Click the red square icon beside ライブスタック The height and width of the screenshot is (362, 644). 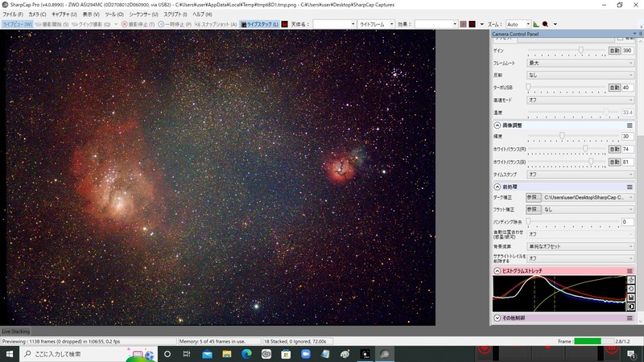coord(285,24)
